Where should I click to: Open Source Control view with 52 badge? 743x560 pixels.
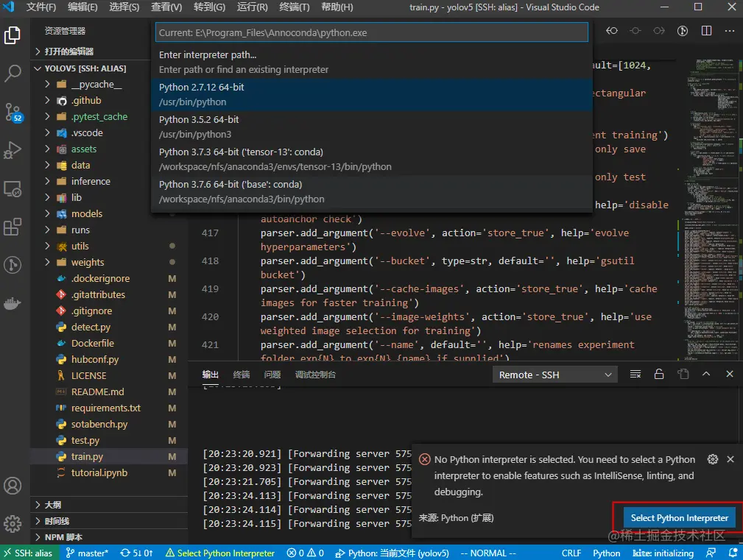[x=13, y=112]
